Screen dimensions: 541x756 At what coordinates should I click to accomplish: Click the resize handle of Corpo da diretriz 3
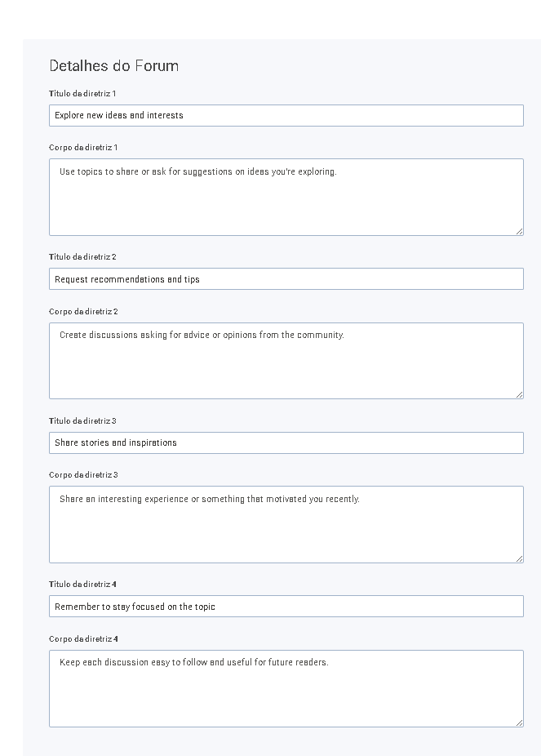[x=519, y=558]
